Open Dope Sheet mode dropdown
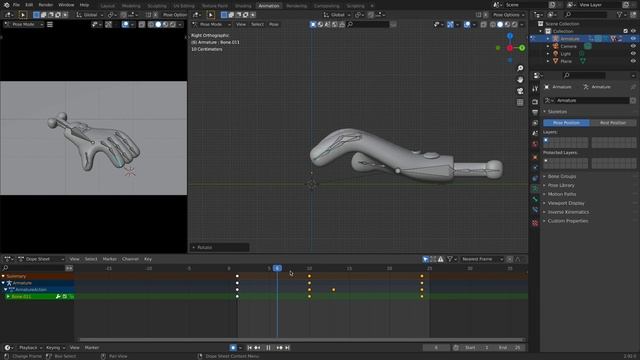640x360 pixels. pyautogui.click(x=41, y=259)
